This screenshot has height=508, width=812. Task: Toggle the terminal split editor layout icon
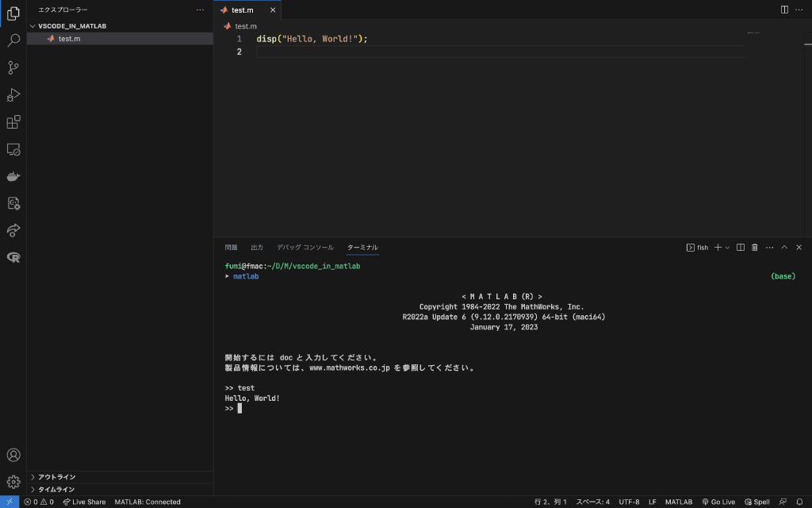740,247
